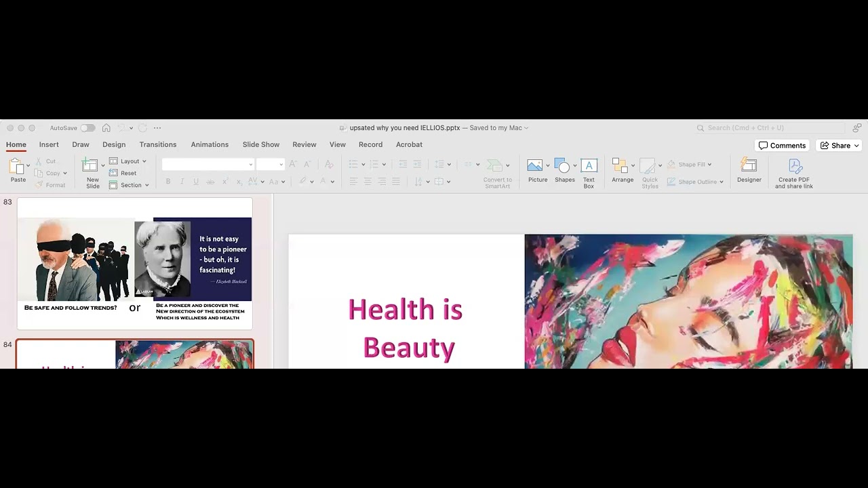The width and height of the screenshot is (868, 488).
Task: Switch to the Animations tab
Action: 210,144
